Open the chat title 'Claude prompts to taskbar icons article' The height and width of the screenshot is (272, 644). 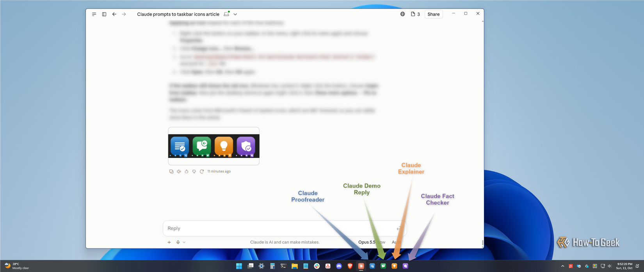pyautogui.click(x=178, y=14)
